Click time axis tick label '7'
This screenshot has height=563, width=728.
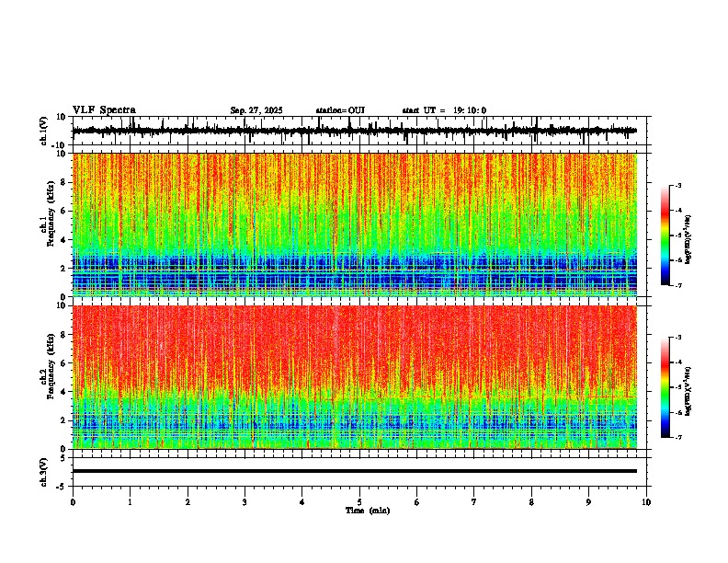474,502
